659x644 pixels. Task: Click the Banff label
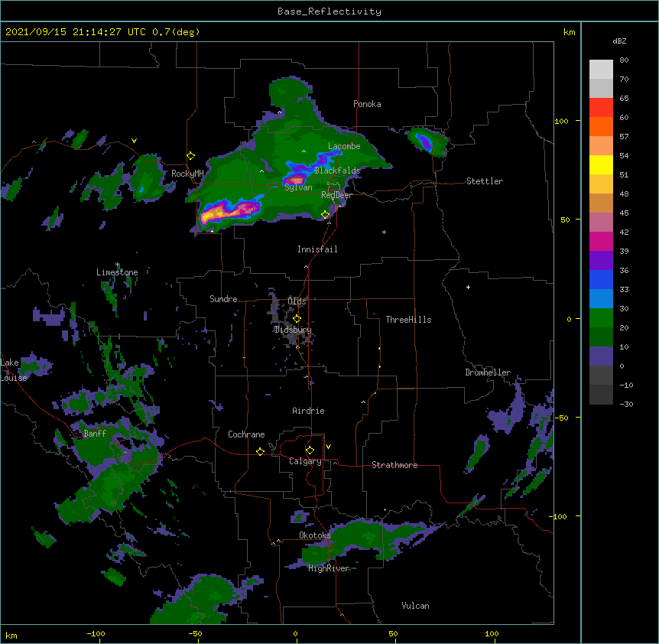[95, 434]
